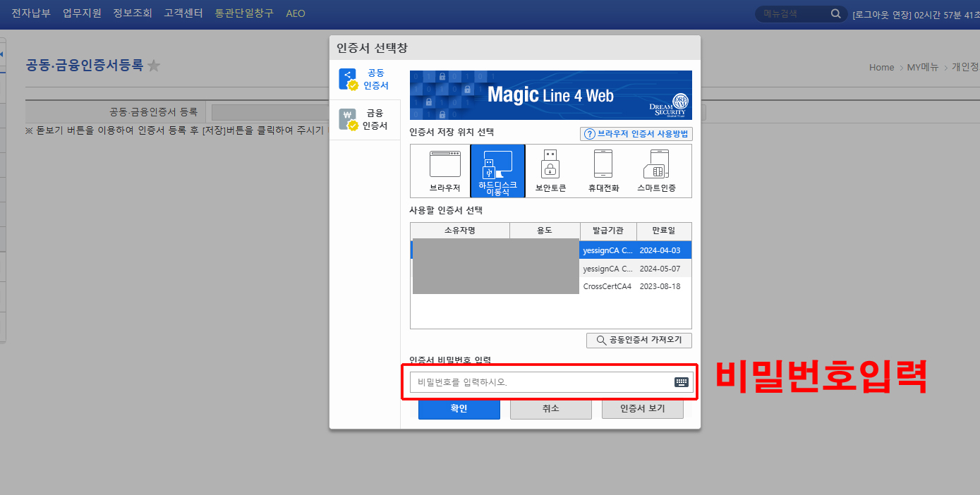Select the CrossCertCA4 certificate row
Viewport: 980px width, 495px height.
[551, 286]
